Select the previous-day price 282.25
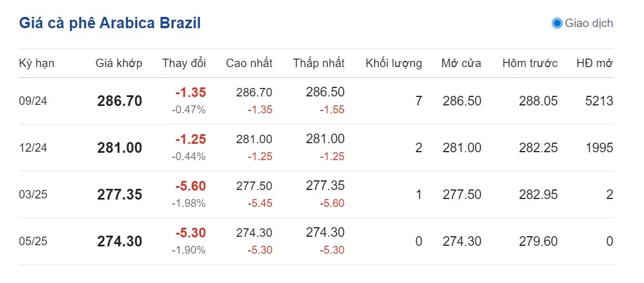 coord(538,148)
